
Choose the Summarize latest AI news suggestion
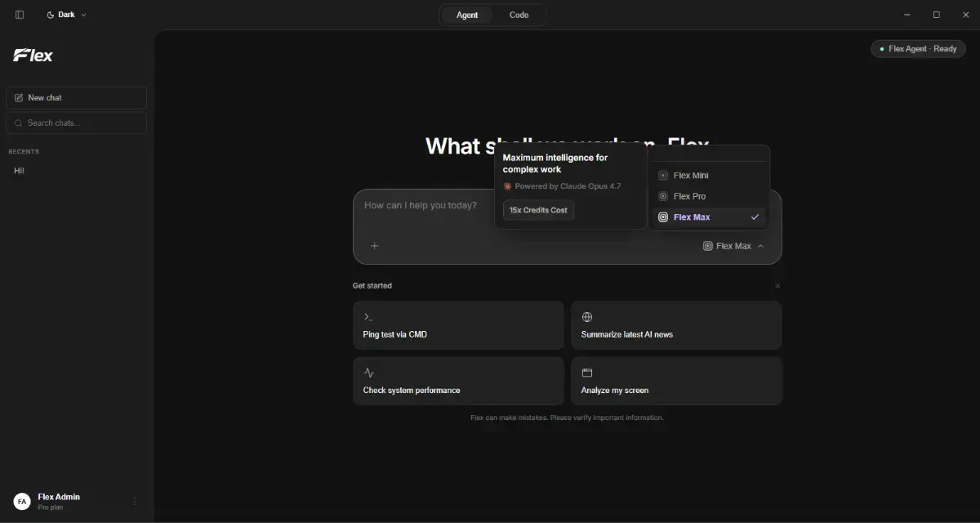676,325
